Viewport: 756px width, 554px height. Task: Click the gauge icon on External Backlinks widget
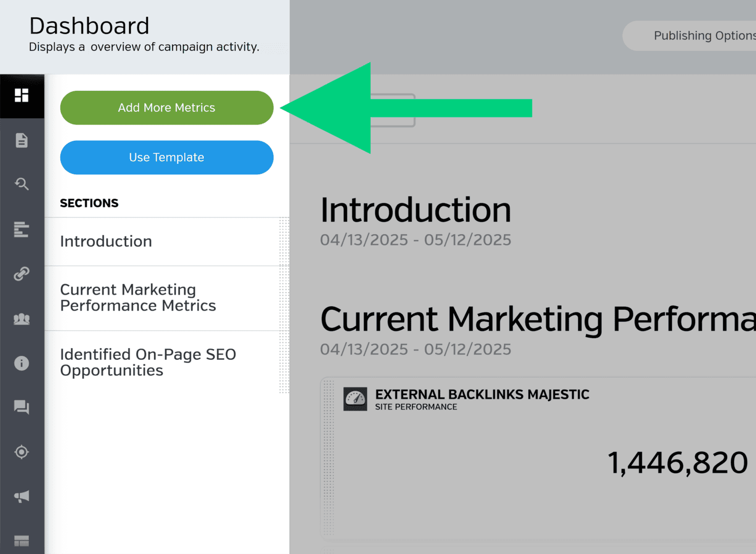(355, 399)
